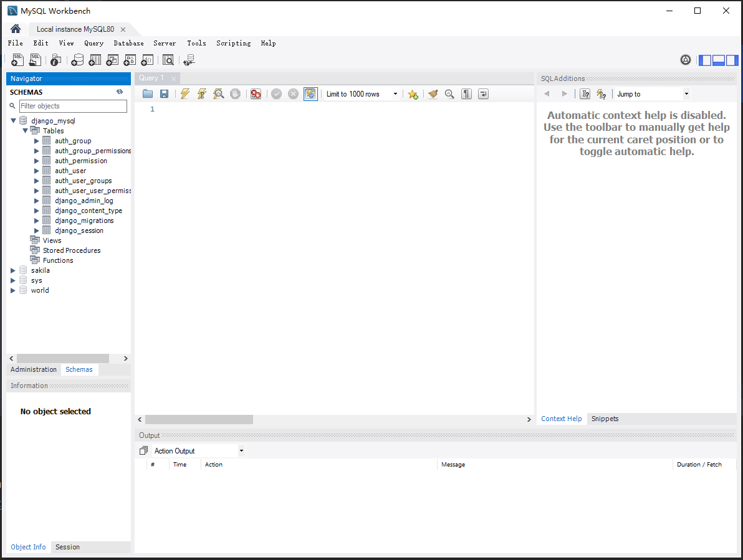The width and height of the screenshot is (743, 560).
Task: Run EXPLAIN on the current statement
Action: tap(218, 93)
